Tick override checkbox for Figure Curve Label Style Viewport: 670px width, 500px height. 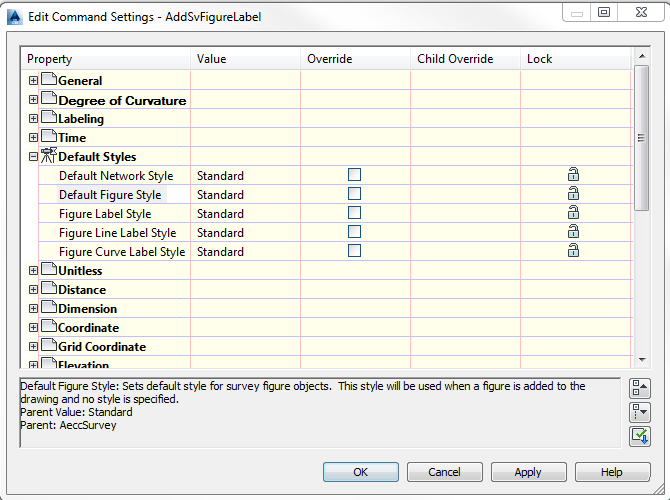point(354,251)
